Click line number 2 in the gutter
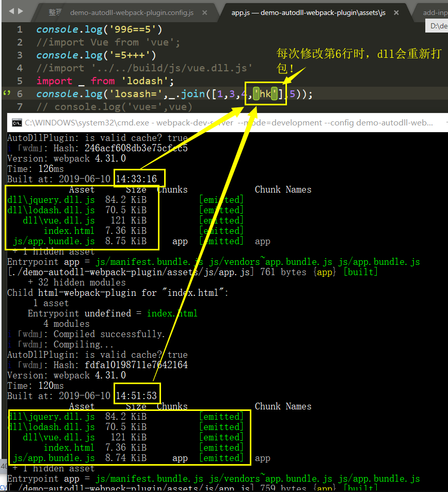This screenshot has height=492, width=448. tap(20, 42)
